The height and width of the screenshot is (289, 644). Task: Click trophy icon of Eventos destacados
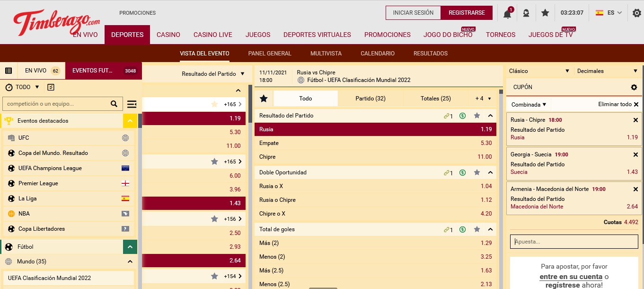(x=9, y=121)
